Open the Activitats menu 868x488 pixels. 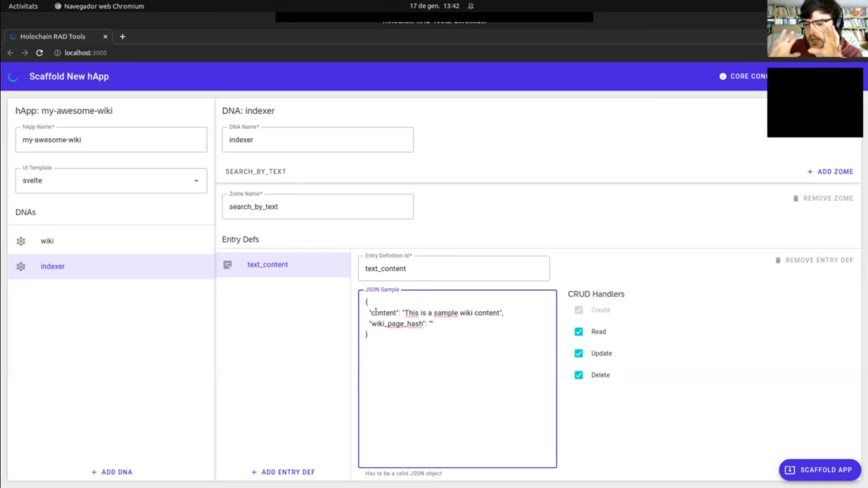pos(23,6)
